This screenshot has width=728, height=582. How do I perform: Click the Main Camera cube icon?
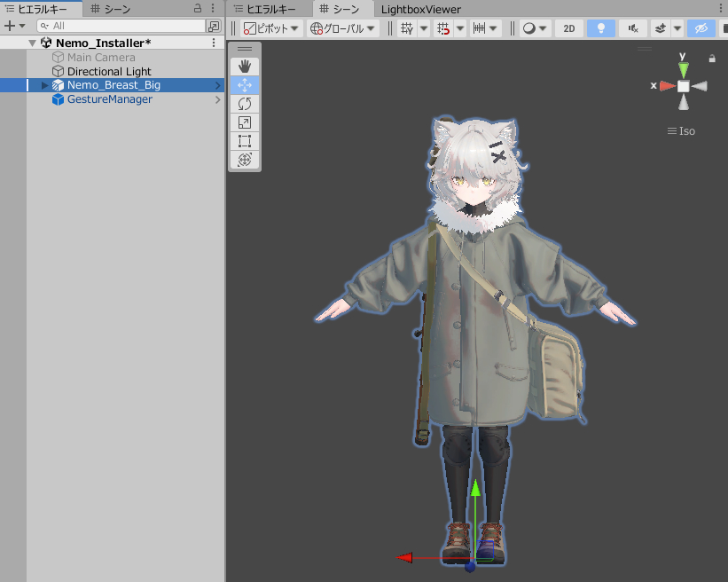pyautogui.click(x=58, y=57)
